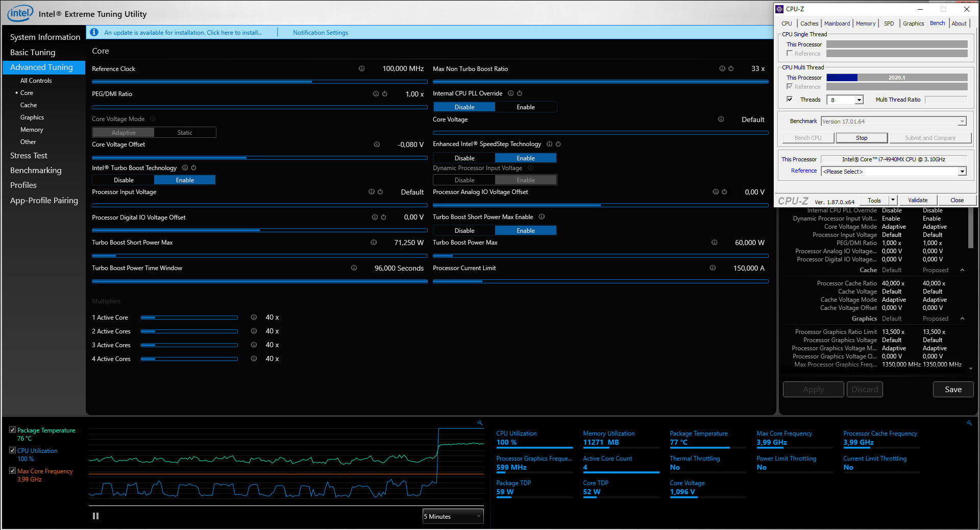Click reset icon for Intel Turbo Boost Technology

193,167
